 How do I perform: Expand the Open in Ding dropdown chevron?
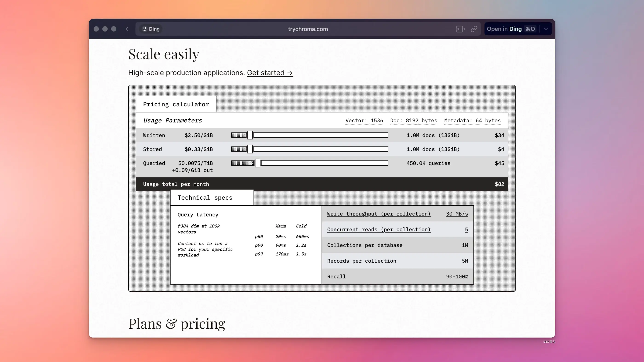546,29
